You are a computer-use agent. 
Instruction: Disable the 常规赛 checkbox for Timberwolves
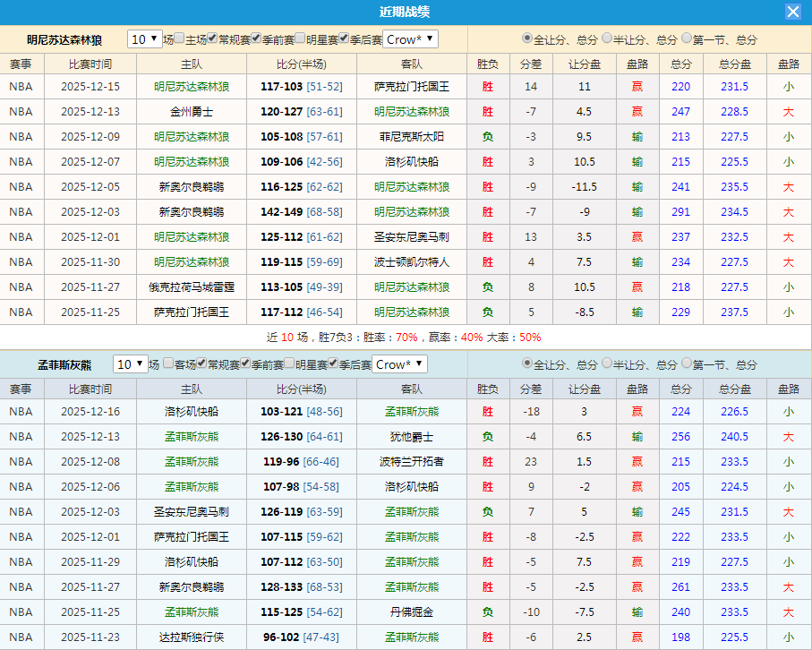[212, 39]
